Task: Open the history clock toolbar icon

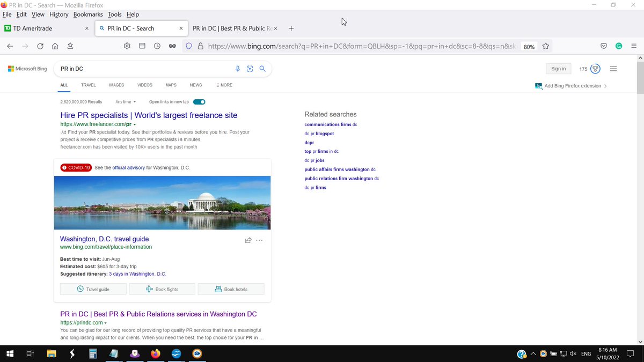Action: (157, 46)
